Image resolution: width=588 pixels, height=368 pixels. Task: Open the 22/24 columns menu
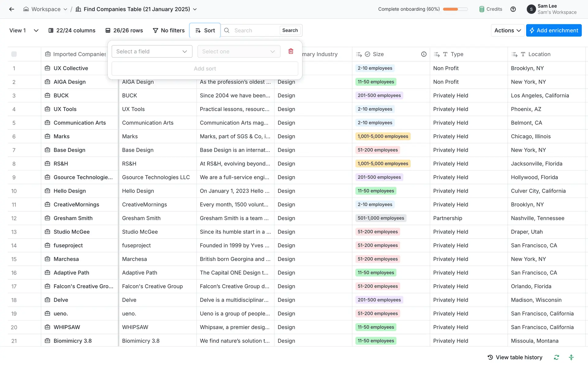(x=72, y=30)
